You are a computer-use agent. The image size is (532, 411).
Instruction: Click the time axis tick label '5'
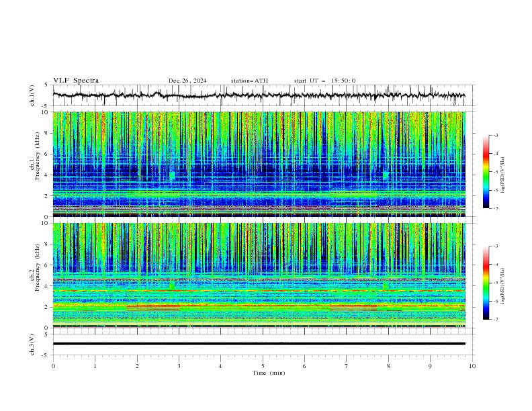[x=263, y=366]
